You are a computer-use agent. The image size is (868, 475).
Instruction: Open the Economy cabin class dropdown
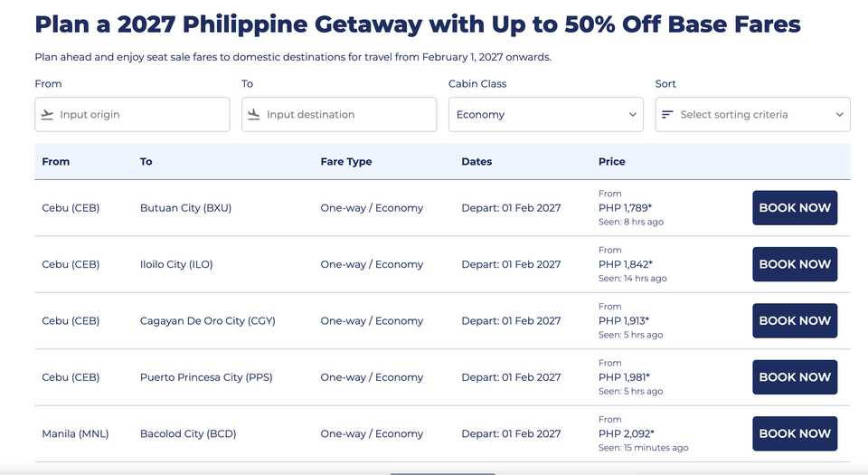point(546,115)
